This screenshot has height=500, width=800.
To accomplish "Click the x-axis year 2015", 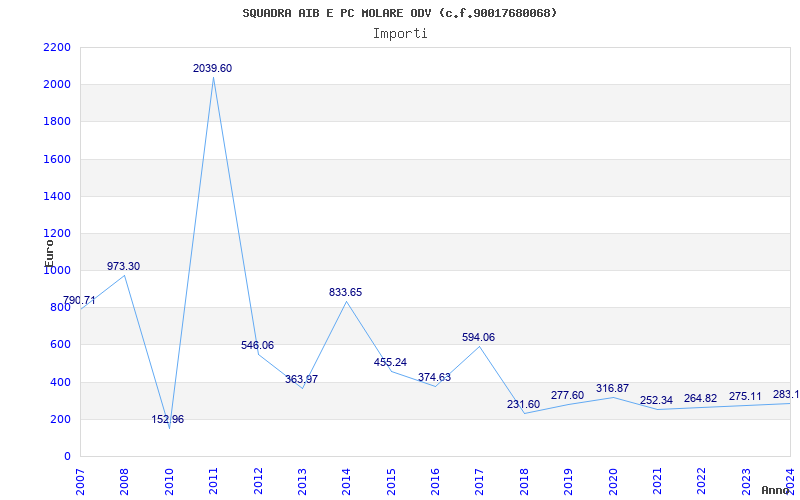I will pyautogui.click(x=391, y=482).
